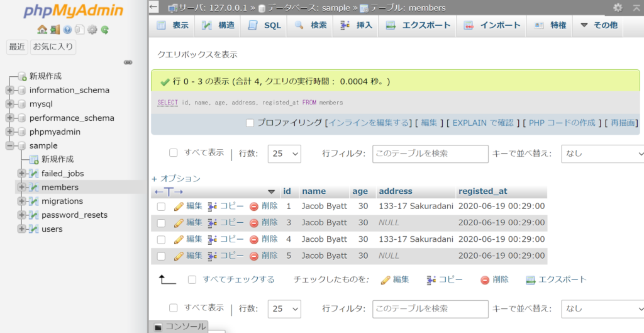Click the page settings gear at top right
This screenshot has height=333, width=644.
point(618,8)
